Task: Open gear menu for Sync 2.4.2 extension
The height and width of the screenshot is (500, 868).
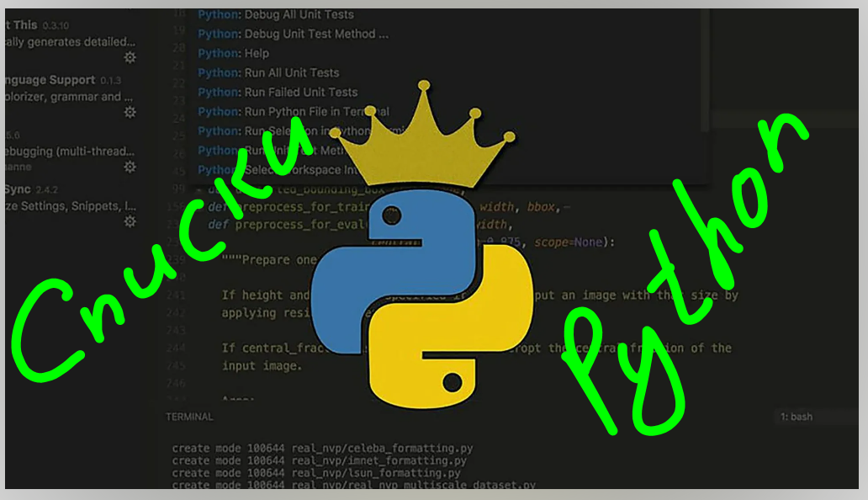Action: 130,221
